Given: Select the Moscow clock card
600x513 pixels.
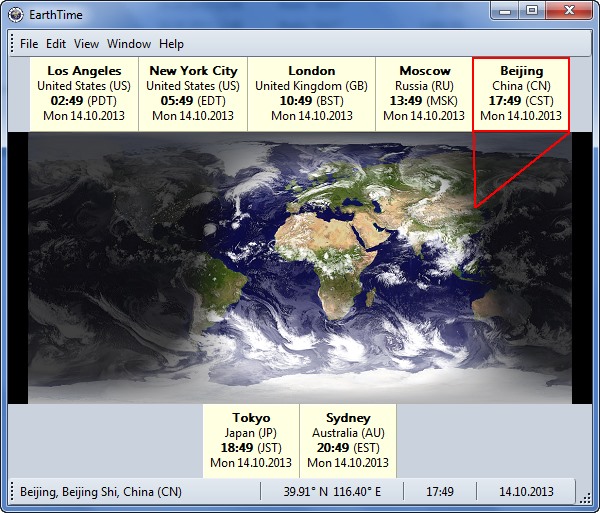Looking at the screenshot, I should [424, 93].
